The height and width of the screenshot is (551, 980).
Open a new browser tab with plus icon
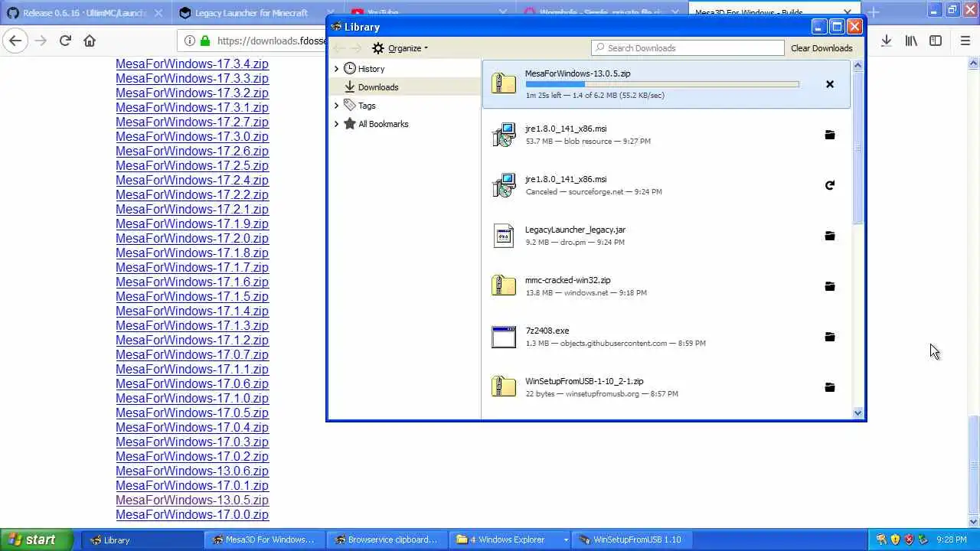[874, 12]
